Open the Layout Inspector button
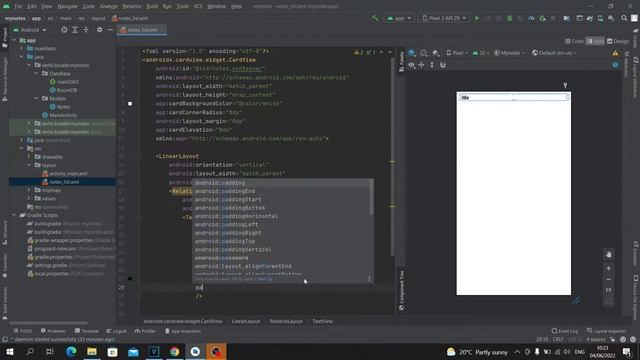The height and width of the screenshot is (360, 640). pyautogui.click(x=607, y=331)
